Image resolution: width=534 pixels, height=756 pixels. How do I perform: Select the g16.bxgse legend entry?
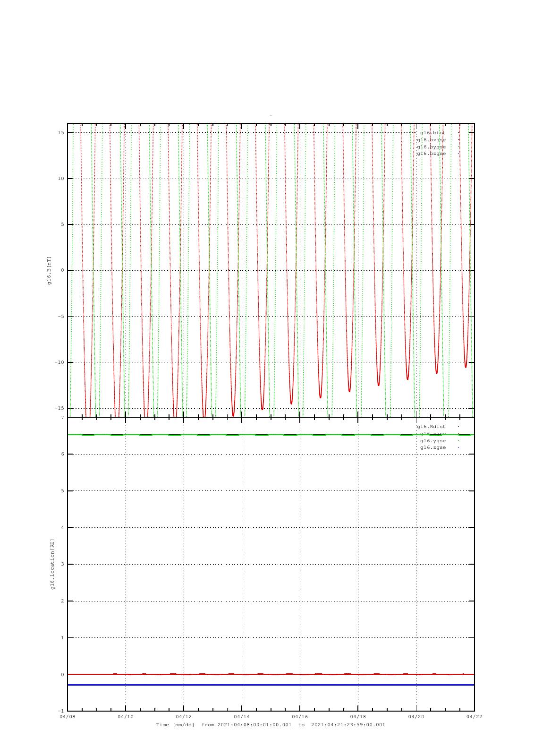tap(431, 140)
